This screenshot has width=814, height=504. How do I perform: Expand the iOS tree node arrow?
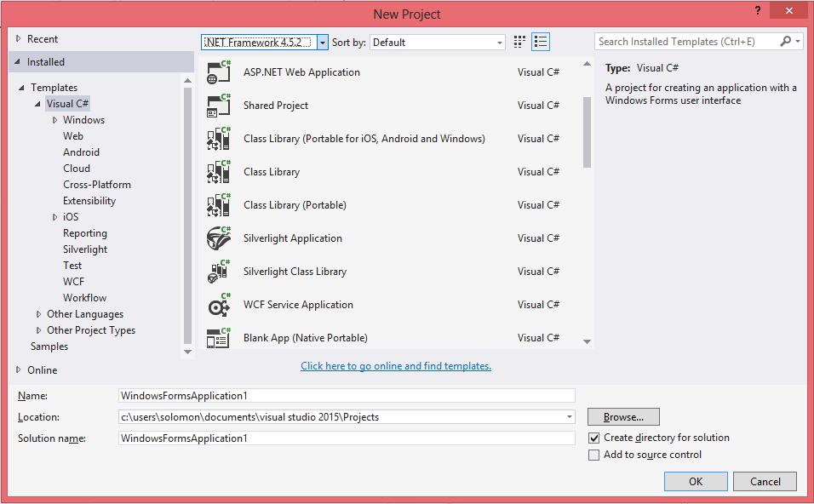(54, 217)
